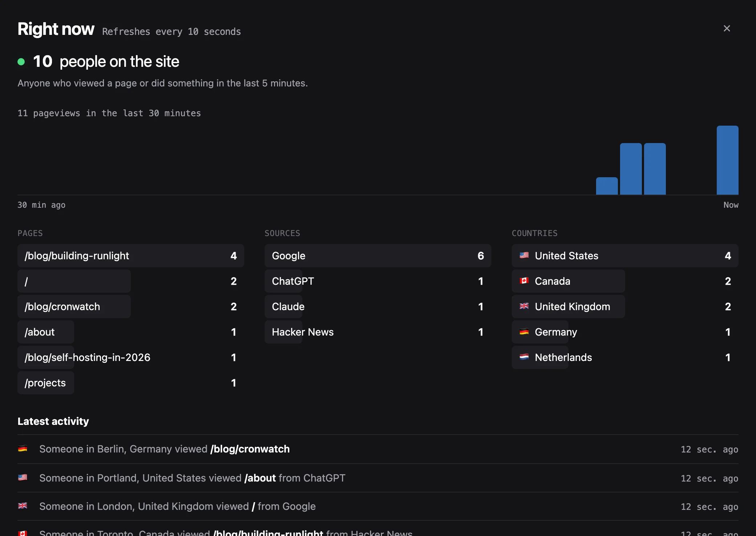This screenshot has width=756, height=536.
Task: Click the UK flag beside London activity
Action: 23,506
